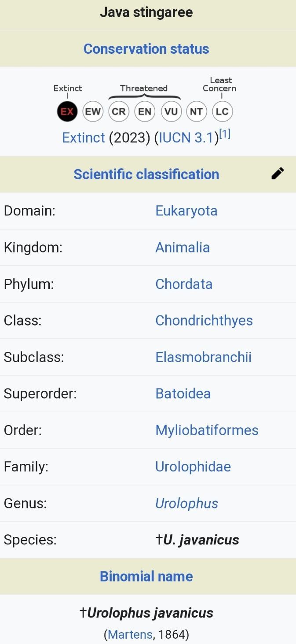Click the EN status circle icon

pos(145,111)
